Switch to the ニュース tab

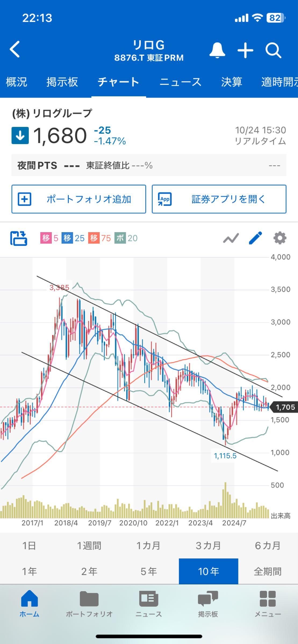coord(181,82)
